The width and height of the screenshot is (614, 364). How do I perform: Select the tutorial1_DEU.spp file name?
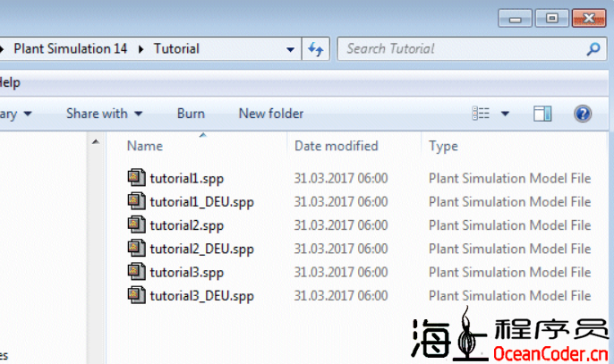201,202
